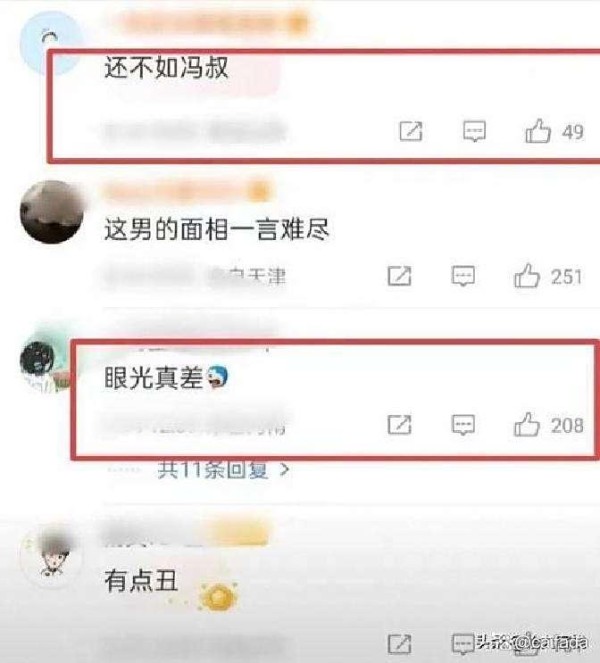The height and width of the screenshot is (663, 600).
Task: Open the blurred username above '还不如冯叔'
Action: [x=209, y=22]
